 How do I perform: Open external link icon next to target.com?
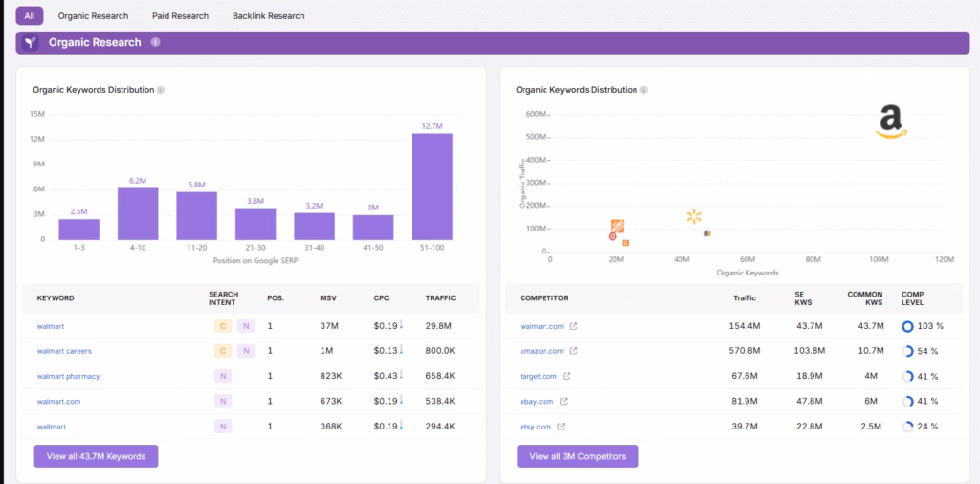567,376
